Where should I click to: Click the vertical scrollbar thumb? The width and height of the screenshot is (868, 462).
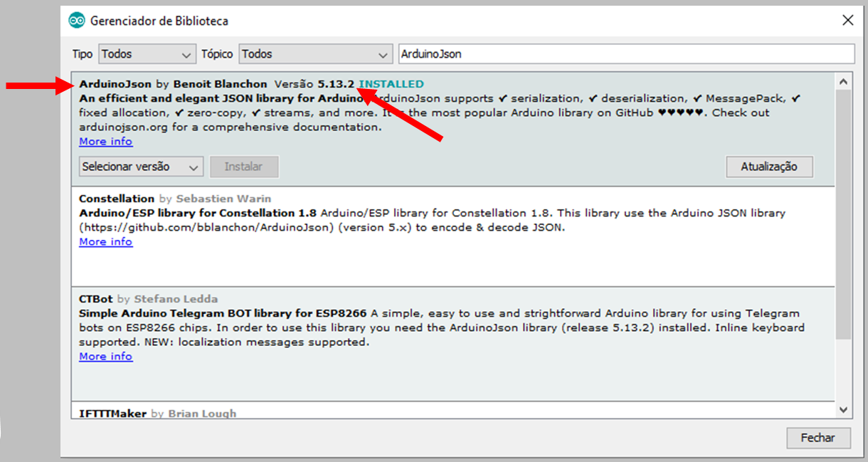843,214
